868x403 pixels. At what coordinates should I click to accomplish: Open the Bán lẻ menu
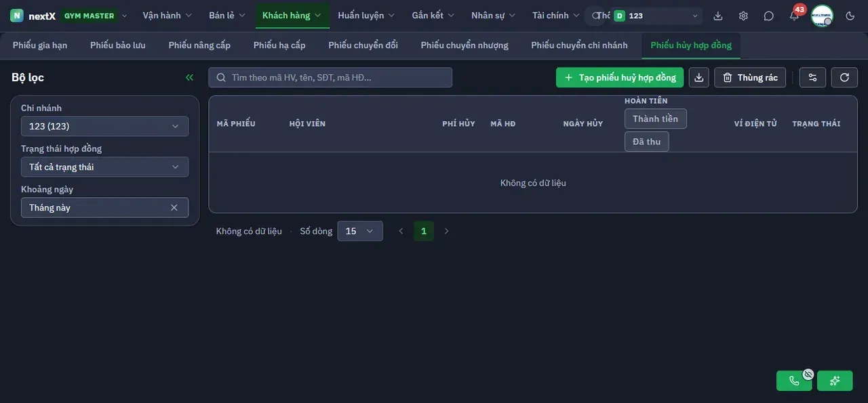(227, 16)
